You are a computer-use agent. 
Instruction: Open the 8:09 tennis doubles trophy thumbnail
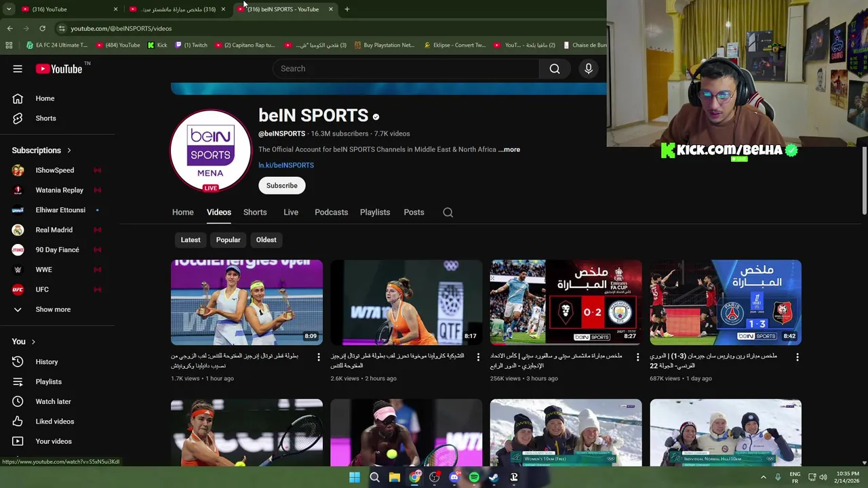[x=247, y=302]
